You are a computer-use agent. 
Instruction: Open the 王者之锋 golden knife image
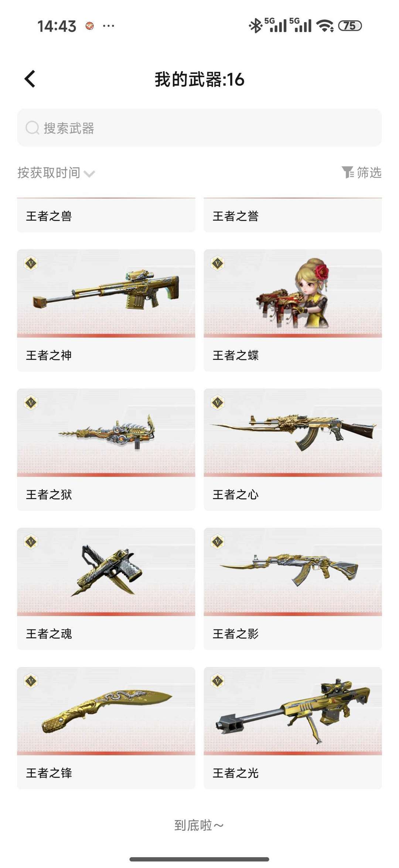click(106, 711)
